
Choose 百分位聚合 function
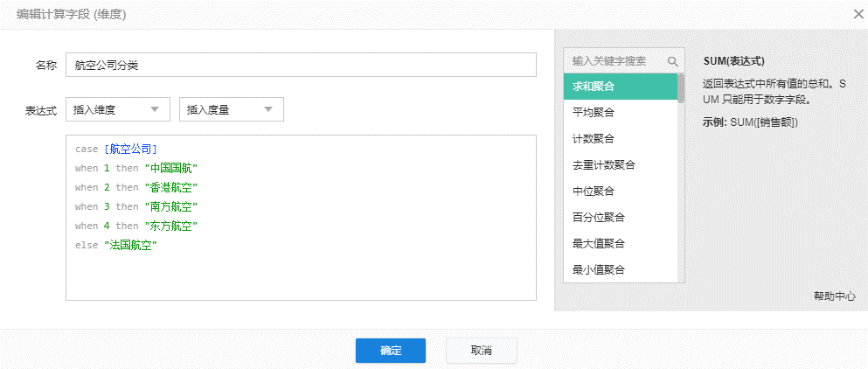tap(620, 218)
